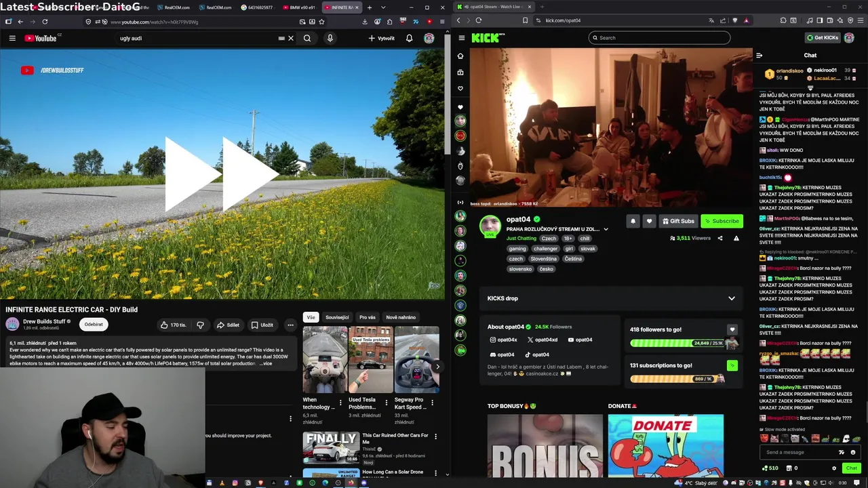Screen dimensions: 868x488
Task: Subscribe to opat04 on Kick
Action: click(722, 221)
